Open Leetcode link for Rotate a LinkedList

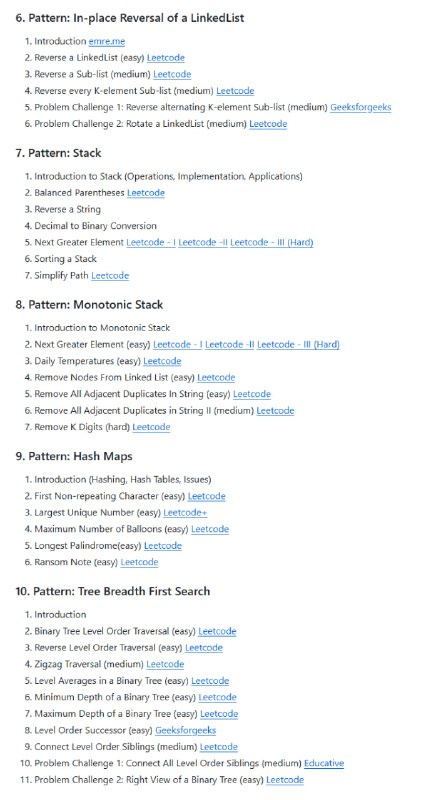(268, 124)
